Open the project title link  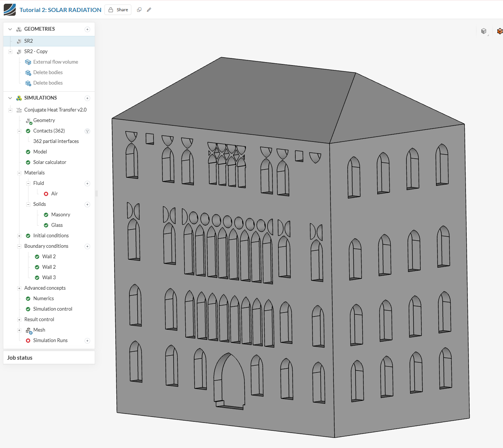click(60, 10)
